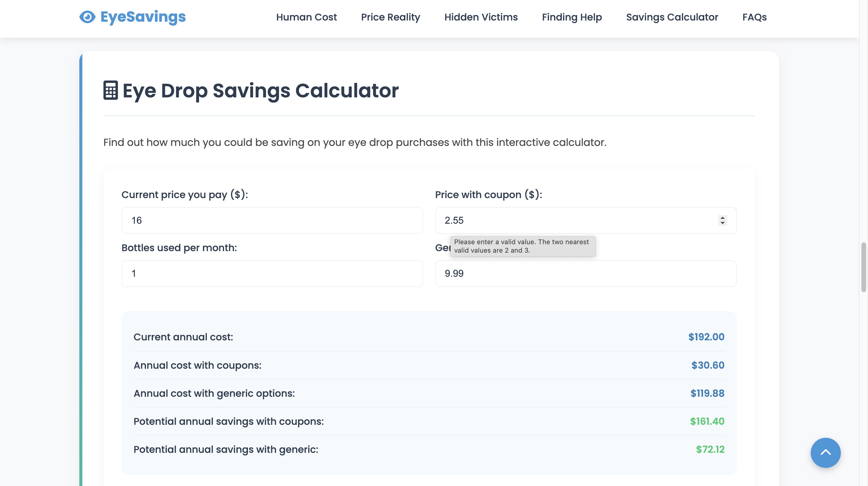The width and height of the screenshot is (868, 486).
Task: Open the Human Cost nav section
Action: (x=306, y=17)
